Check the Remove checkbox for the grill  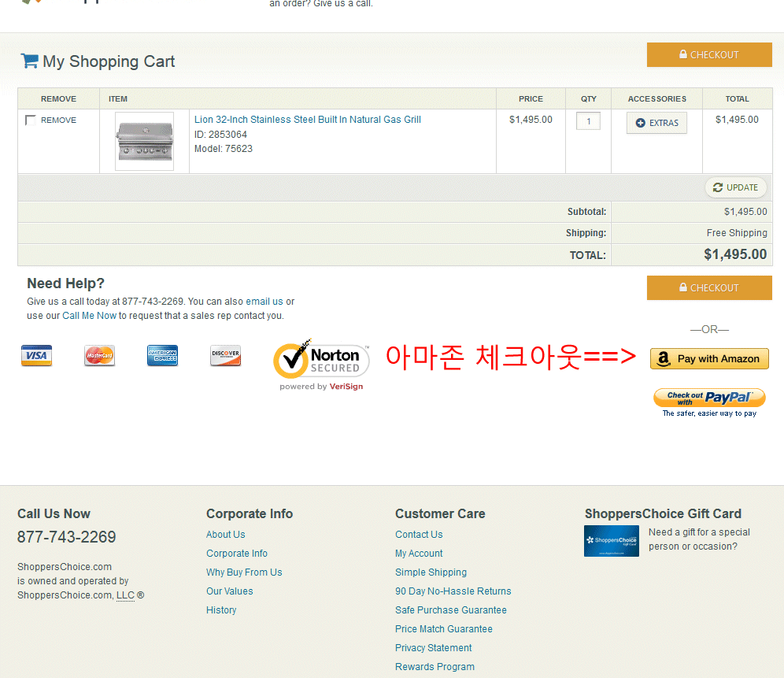click(x=31, y=120)
